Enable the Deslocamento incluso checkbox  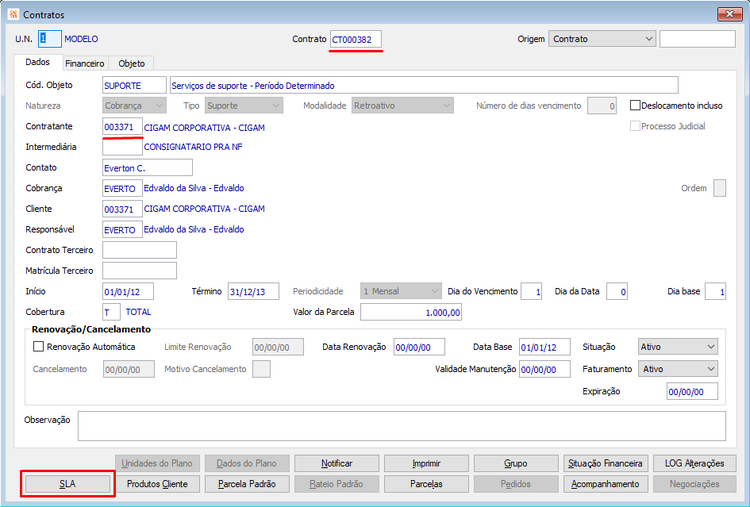point(635,106)
